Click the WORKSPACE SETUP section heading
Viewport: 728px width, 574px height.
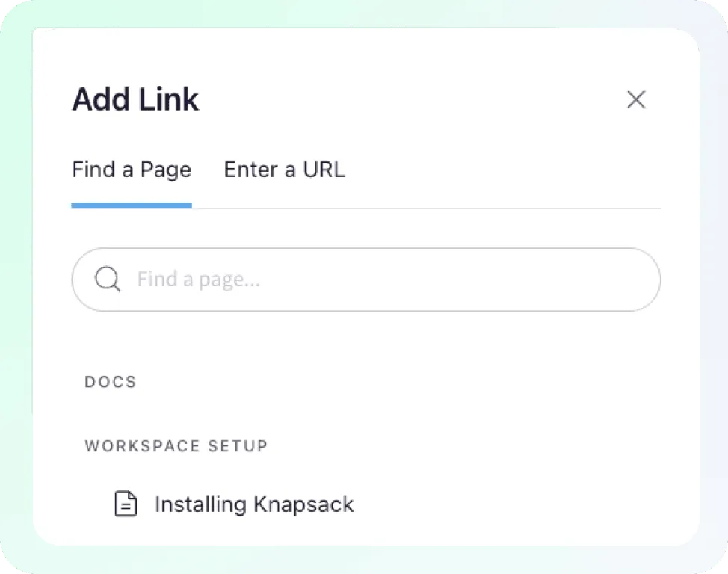pos(176,446)
